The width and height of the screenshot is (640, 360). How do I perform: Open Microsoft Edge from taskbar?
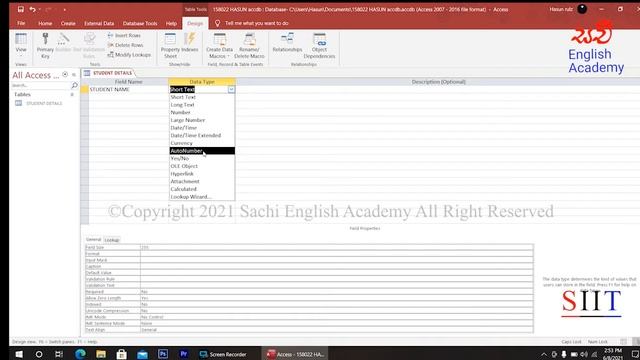click(80, 354)
